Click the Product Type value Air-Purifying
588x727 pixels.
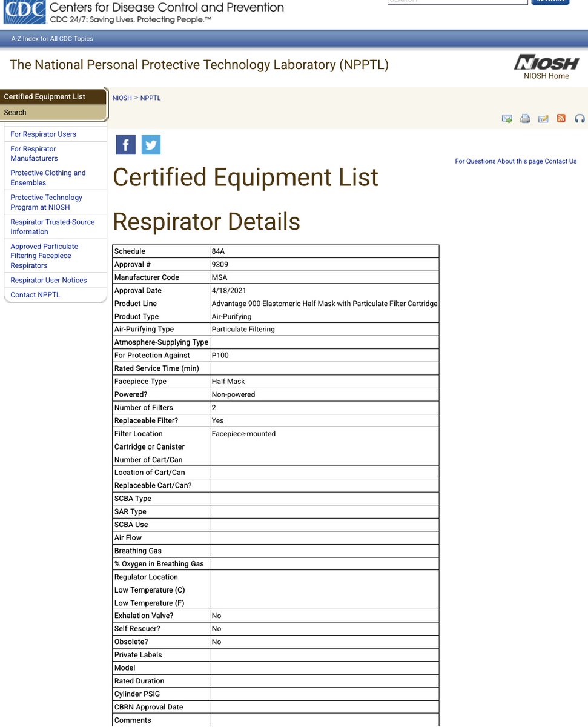pos(231,317)
